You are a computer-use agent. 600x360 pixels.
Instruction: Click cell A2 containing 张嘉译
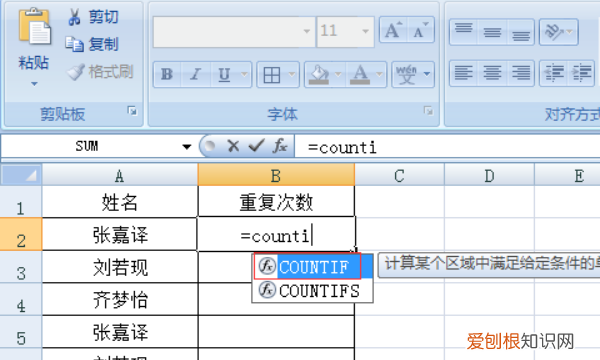coord(120,235)
